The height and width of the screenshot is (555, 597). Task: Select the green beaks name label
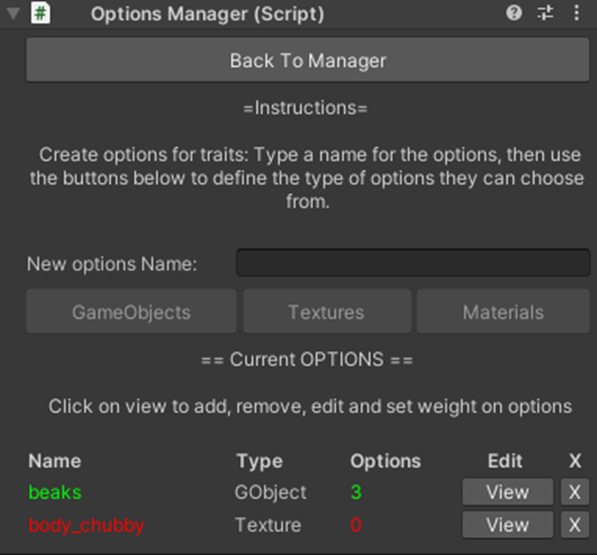pyautogui.click(x=55, y=492)
